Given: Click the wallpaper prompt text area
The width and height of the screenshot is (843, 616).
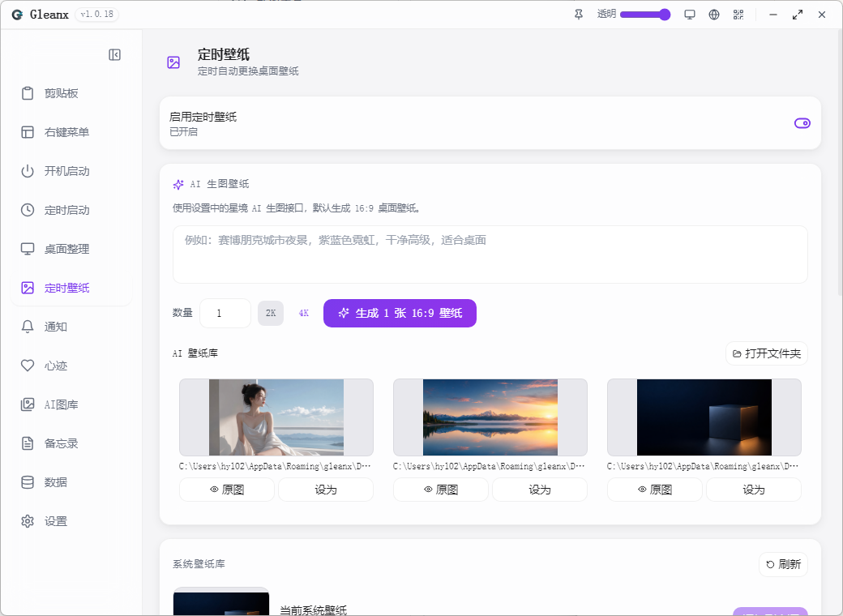Looking at the screenshot, I should coord(490,255).
